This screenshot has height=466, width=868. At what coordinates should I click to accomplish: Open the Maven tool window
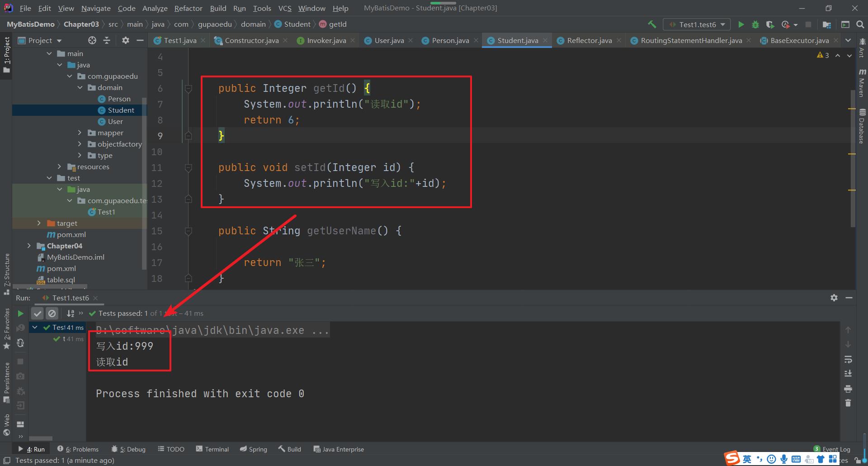coord(862,83)
